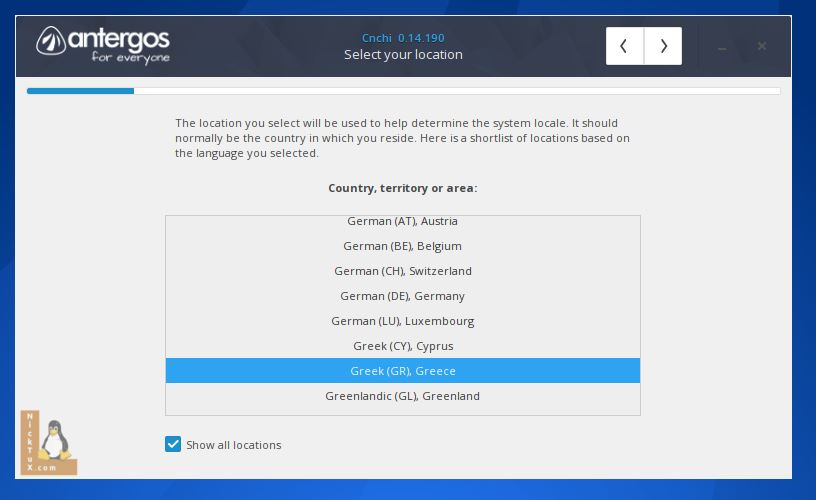Click the Show all locations label
Screen dimensions: 816x500
click(x=233, y=445)
